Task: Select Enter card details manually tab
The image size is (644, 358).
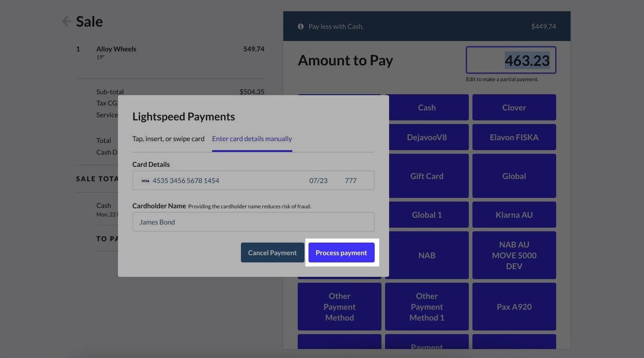Action: 252,139
